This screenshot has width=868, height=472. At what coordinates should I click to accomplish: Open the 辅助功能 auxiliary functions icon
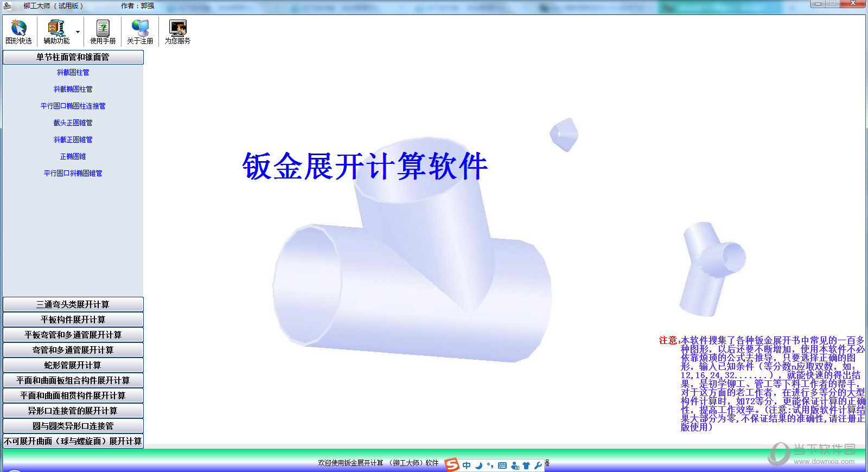(56, 32)
